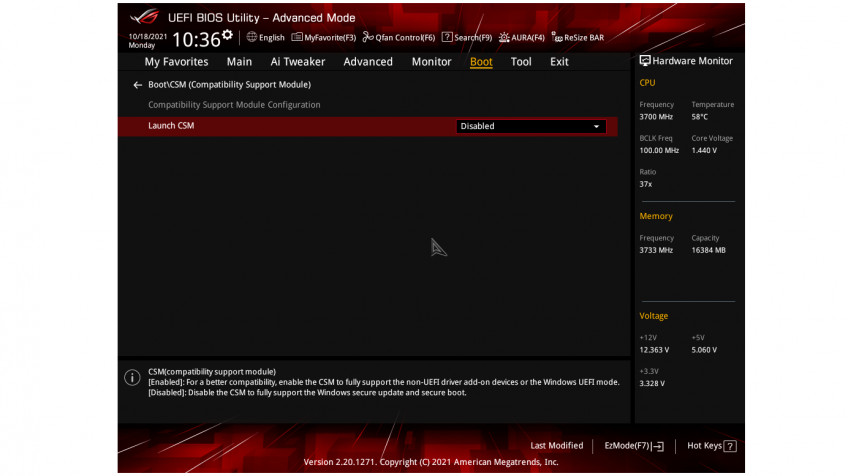Switch to the Monitor tab
The width and height of the screenshot is (848, 476).
[431, 62]
